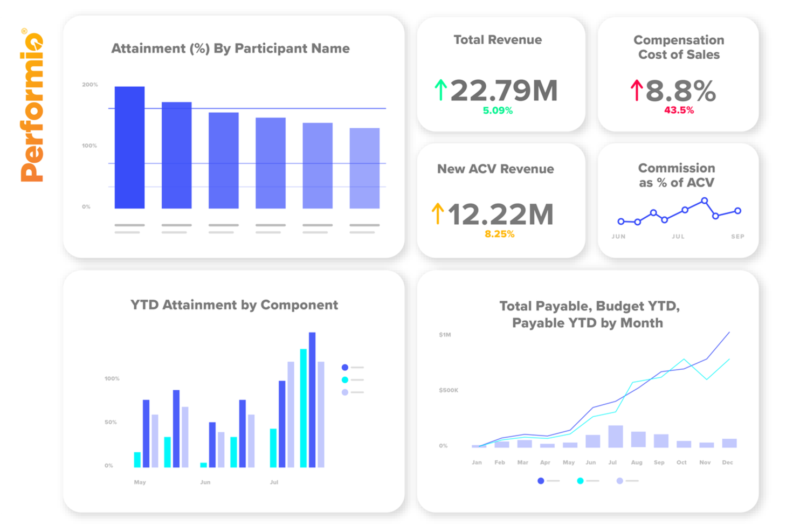Select the cyan legend dot in YTD chart
The height and width of the screenshot is (532, 793).
pos(345,379)
